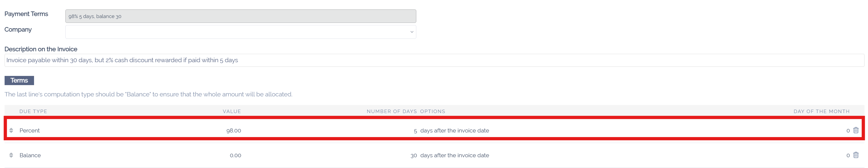
Task: Click the trash icon next to '5 days' line
Action: point(856,130)
